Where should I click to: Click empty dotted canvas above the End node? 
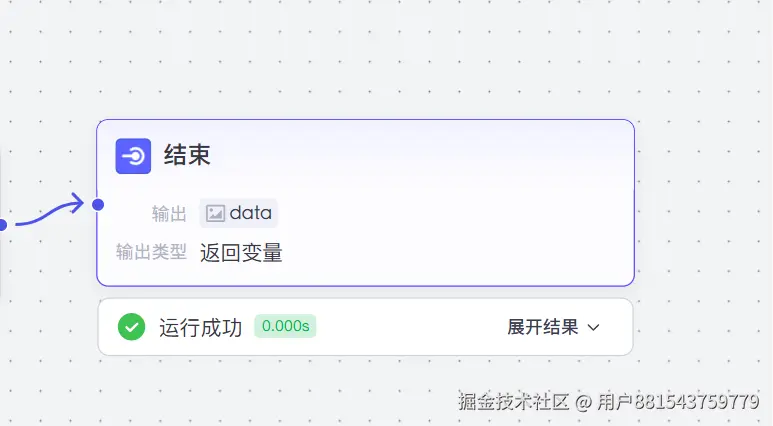pyautogui.click(x=380, y=60)
